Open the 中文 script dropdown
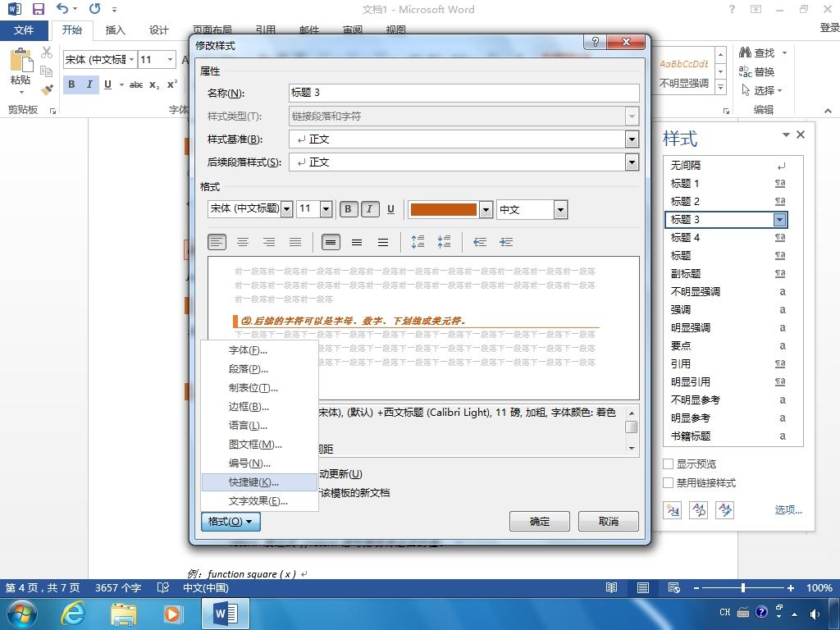840x630 pixels. click(x=560, y=209)
